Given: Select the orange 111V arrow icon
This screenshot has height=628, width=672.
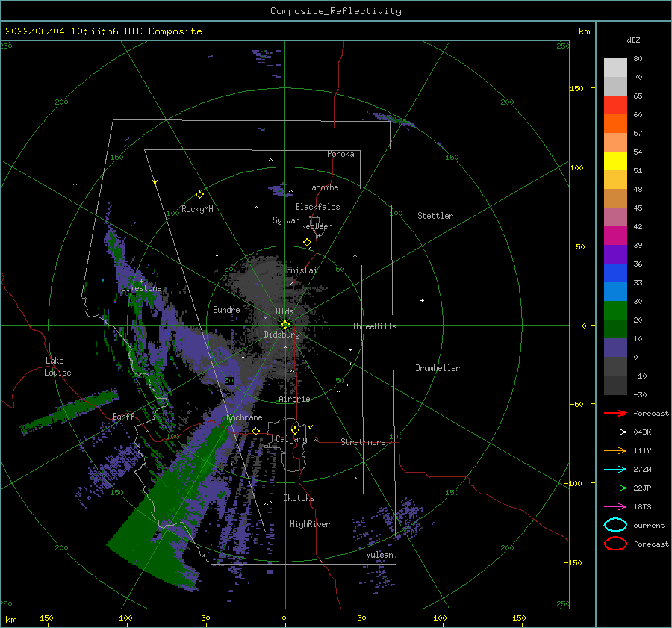Looking at the screenshot, I should (615, 450).
